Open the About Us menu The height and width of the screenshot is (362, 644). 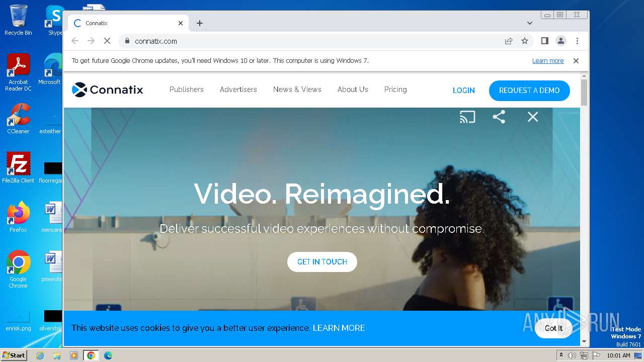(x=353, y=89)
